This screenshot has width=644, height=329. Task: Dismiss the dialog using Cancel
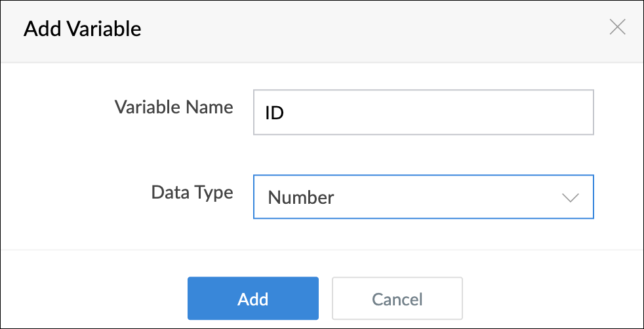tap(397, 299)
